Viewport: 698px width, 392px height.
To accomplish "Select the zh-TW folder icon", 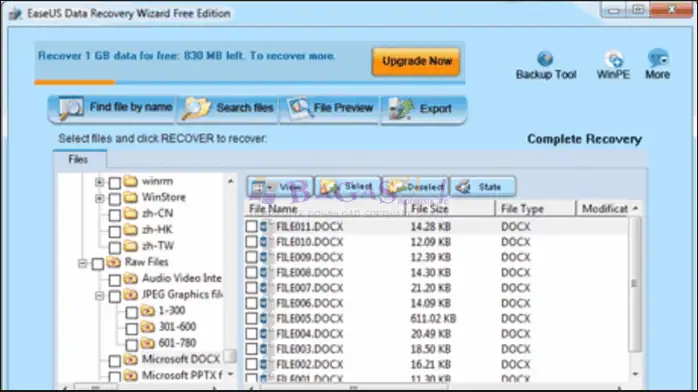I will [130, 246].
